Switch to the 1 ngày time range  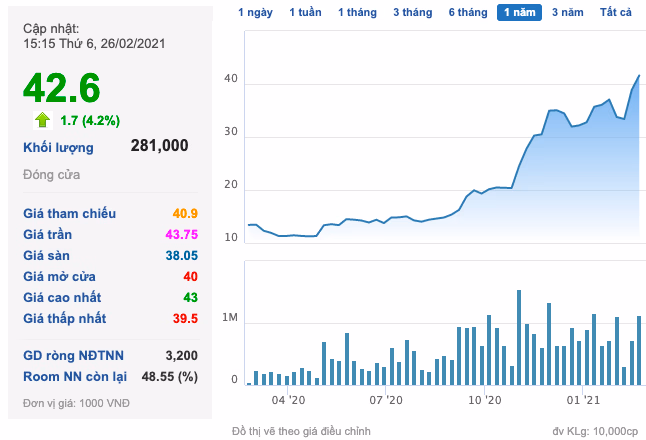(255, 12)
